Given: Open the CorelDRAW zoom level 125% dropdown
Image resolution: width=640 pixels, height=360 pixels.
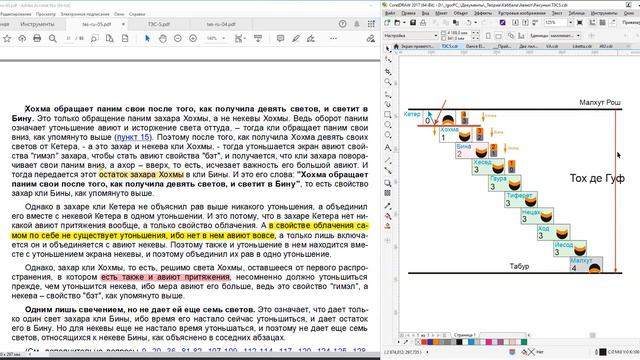Looking at the screenshot, I should tap(571, 23).
